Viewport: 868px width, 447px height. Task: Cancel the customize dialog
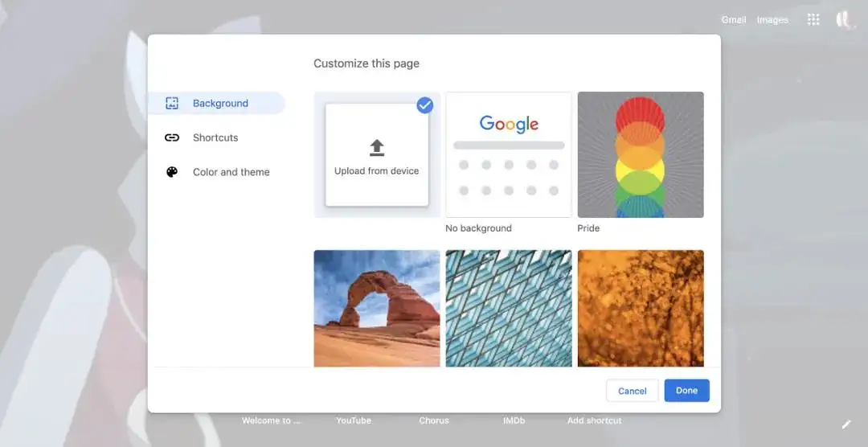(x=632, y=391)
